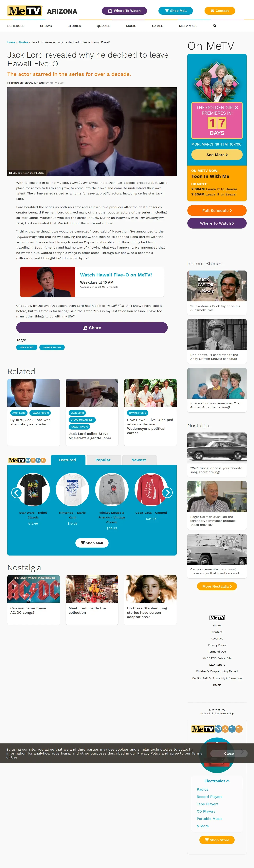Click See More on the Golden Girls promo
The width and height of the screenshot is (254, 868).
click(x=217, y=155)
